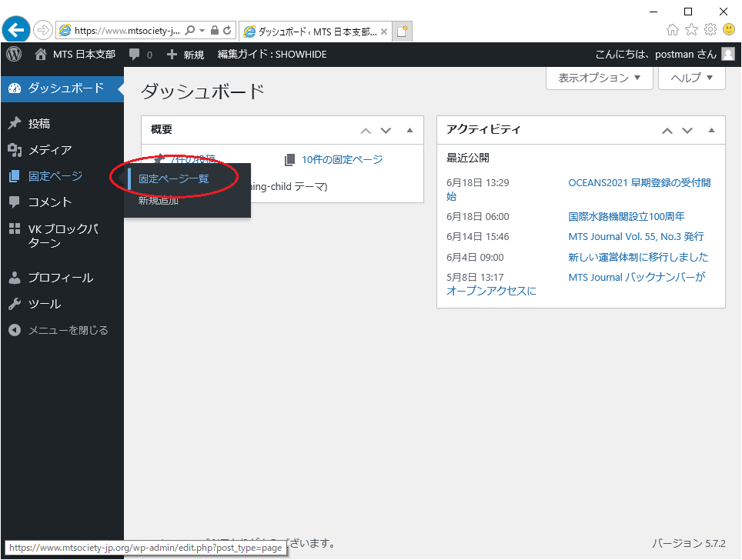Open browser settings gear icon
Viewport: 742px width, 560px height.
click(x=710, y=30)
